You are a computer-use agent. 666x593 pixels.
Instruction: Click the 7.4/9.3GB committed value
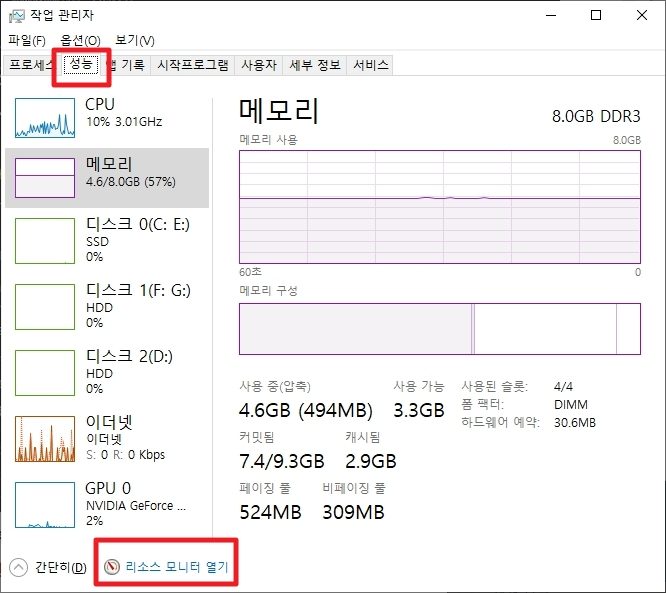[282, 461]
